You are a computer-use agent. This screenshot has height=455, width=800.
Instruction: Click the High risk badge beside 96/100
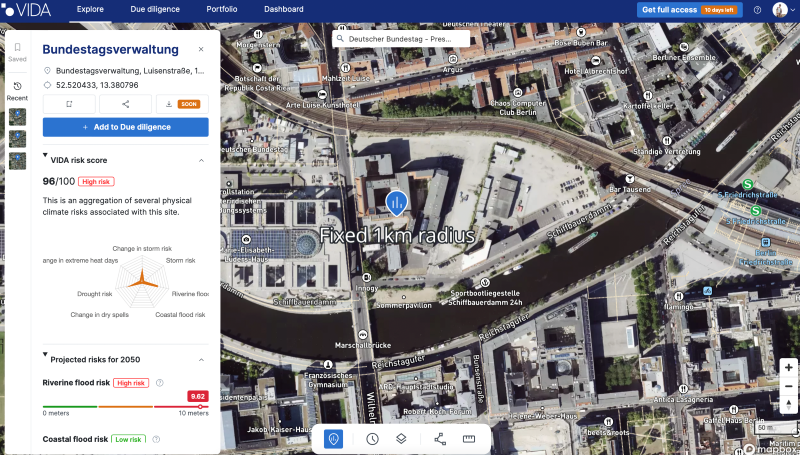coord(96,182)
